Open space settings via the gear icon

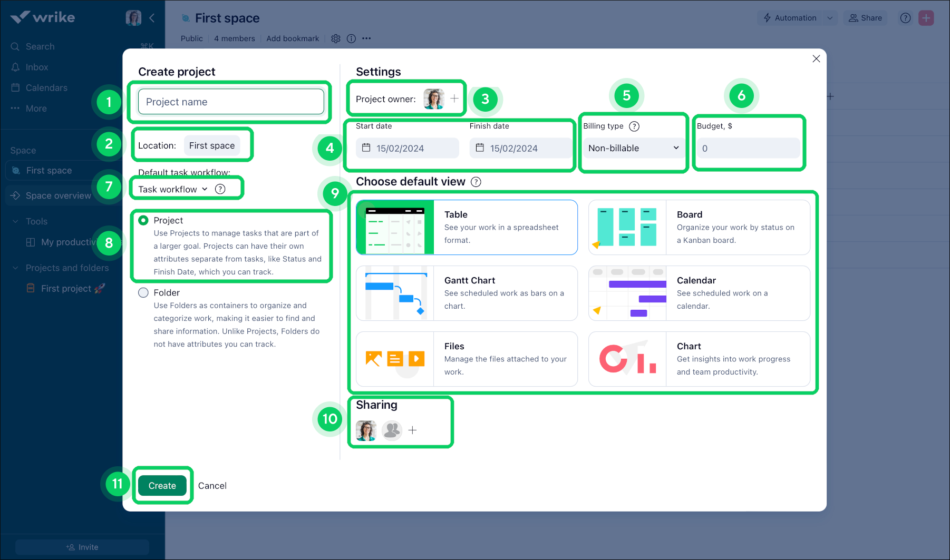click(x=336, y=38)
